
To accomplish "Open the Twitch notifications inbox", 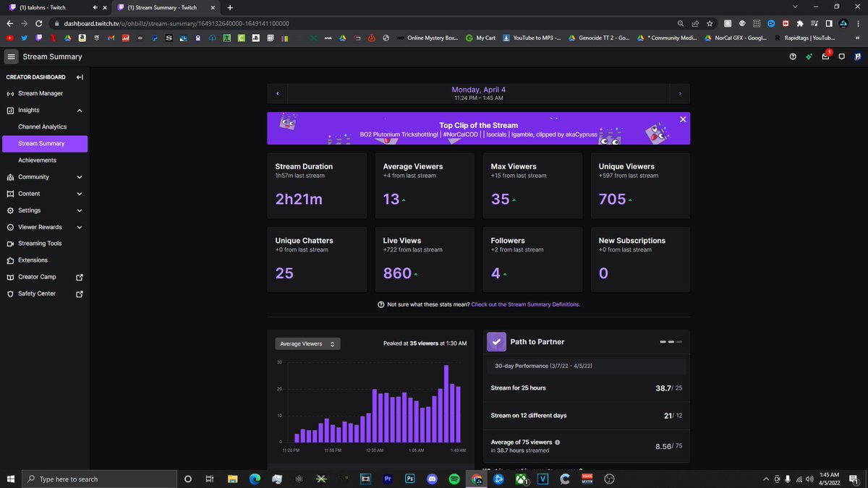I will pyautogui.click(x=825, y=56).
